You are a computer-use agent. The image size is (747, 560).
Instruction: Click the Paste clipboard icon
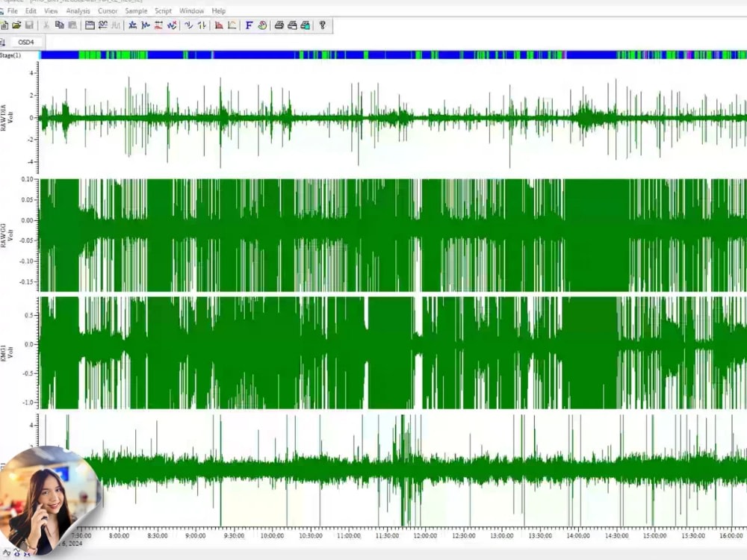click(x=72, y=25)
